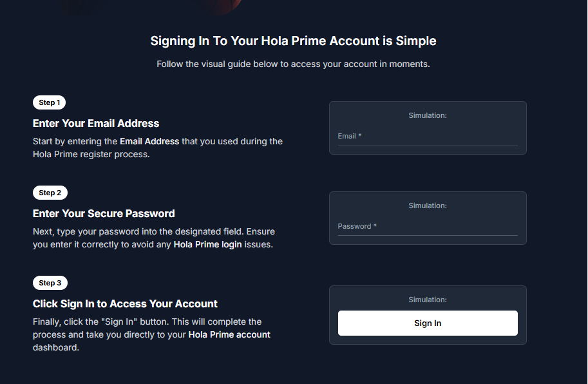Click Simulation label above the Email field
This screenshot has height=384, width=588.
428,115
